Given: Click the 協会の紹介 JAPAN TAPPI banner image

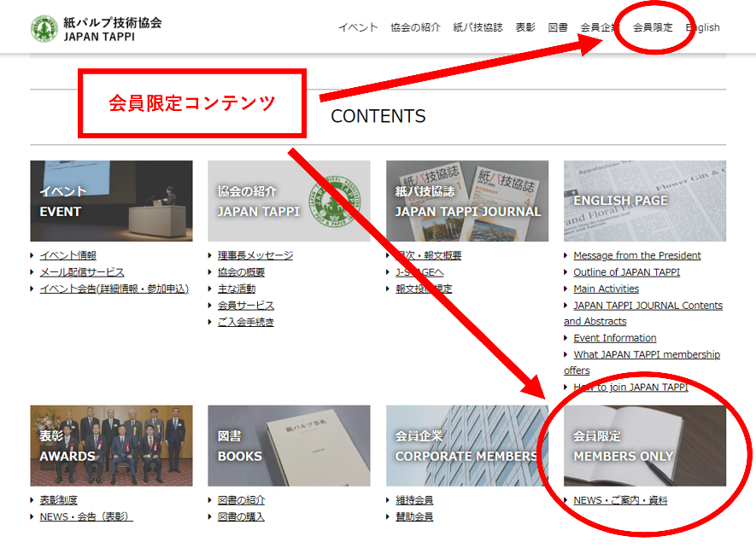Looking at the screenshot, I should [289, 201].
